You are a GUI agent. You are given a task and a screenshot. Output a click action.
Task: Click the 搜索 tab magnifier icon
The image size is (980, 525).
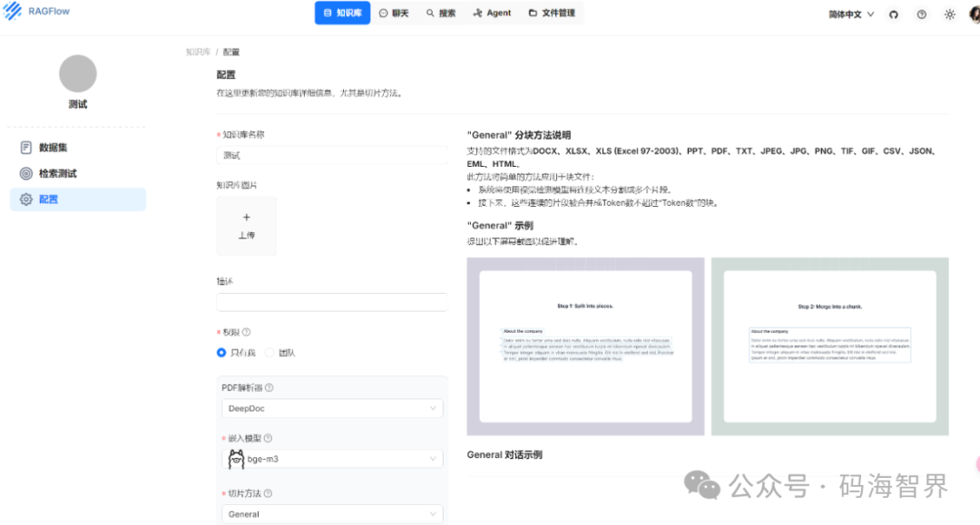[430, 13]
